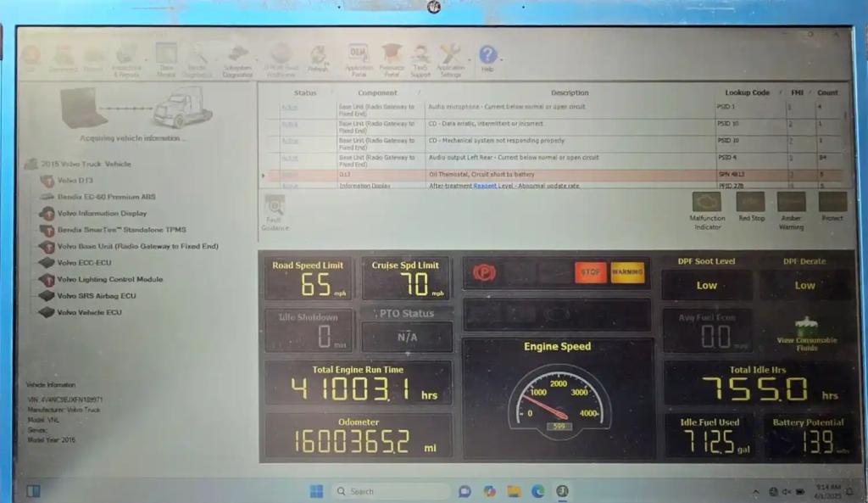
Task: Open the Help toolbar icon
Action: point(487,58)
